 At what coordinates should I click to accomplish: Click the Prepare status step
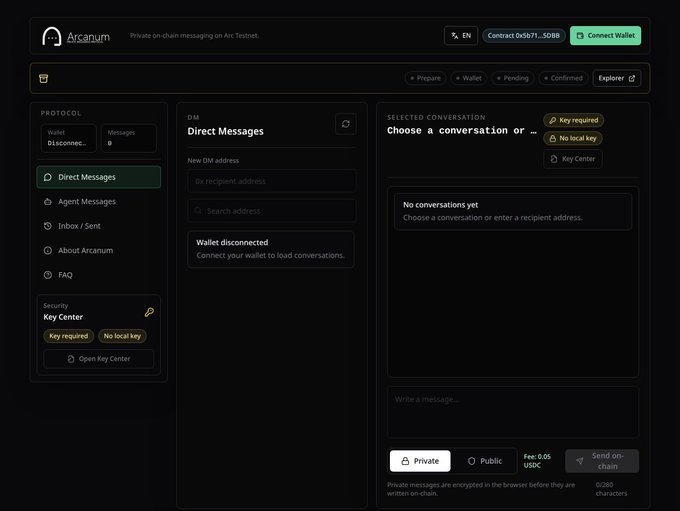click(x=425, y=78)
